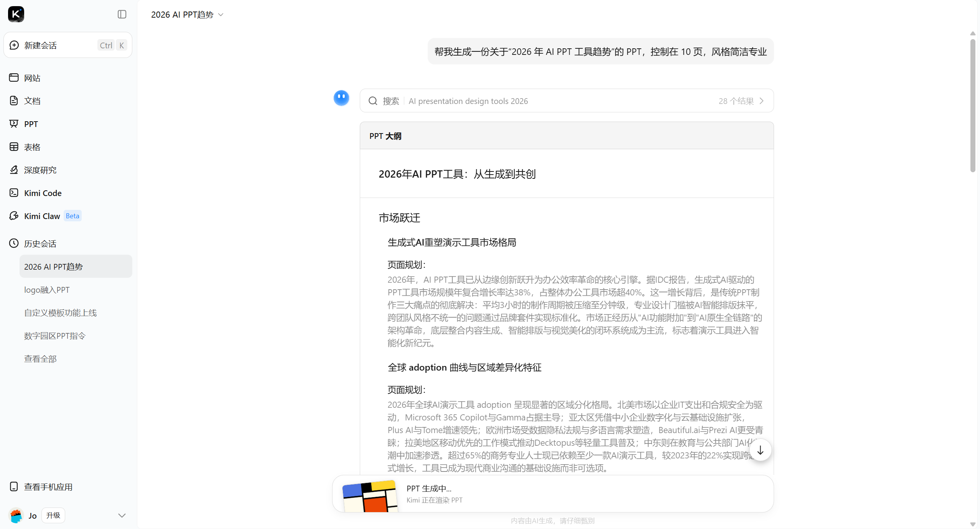This screenshot has width=980, height=529.
Task: Expand the search's 28 个结果 chevron
Action: 762,101
